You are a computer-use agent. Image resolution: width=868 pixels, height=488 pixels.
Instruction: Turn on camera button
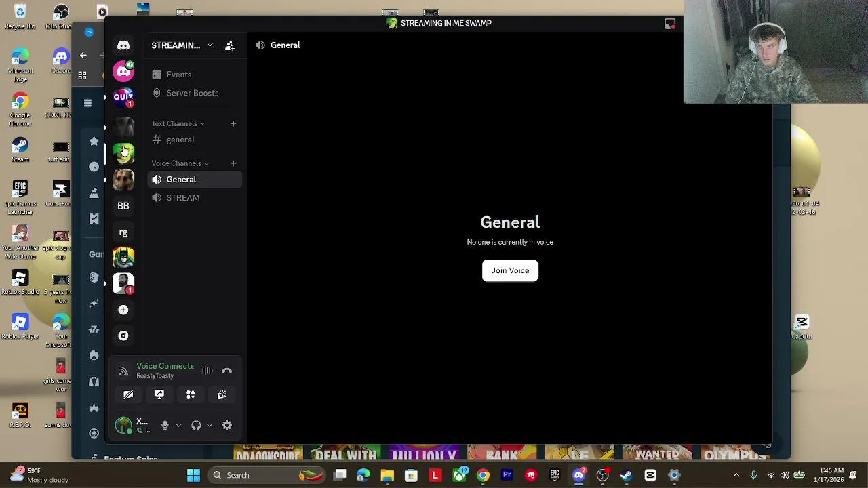point(128,394)
